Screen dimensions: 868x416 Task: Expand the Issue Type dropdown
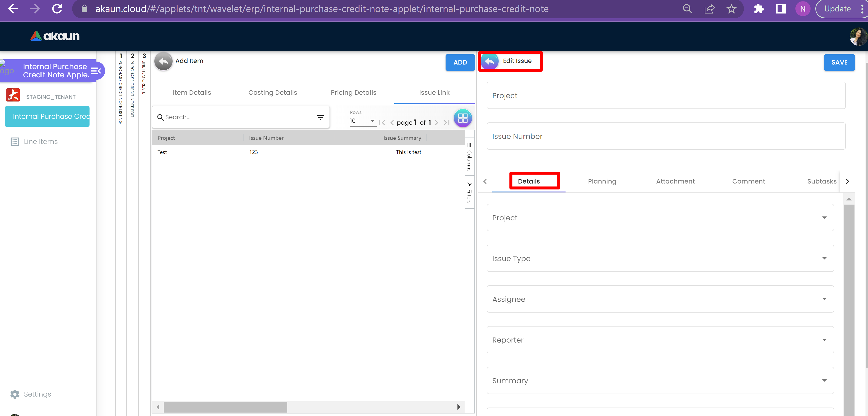coord(660,258)
